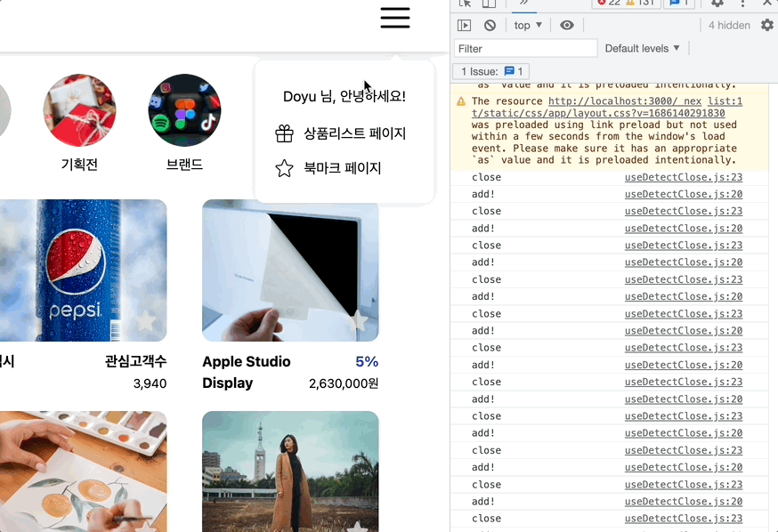Open the hamburger menu icon
The image size is (778, 532).
(395, 18)
